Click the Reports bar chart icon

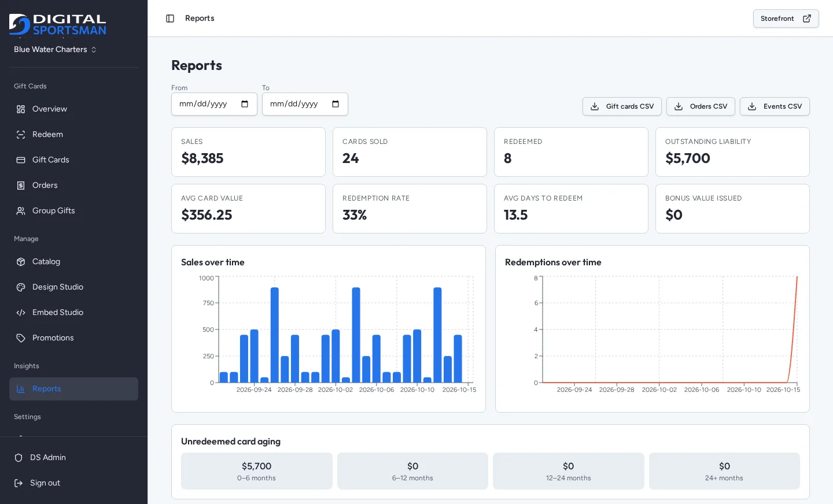[x=21, y=389]
